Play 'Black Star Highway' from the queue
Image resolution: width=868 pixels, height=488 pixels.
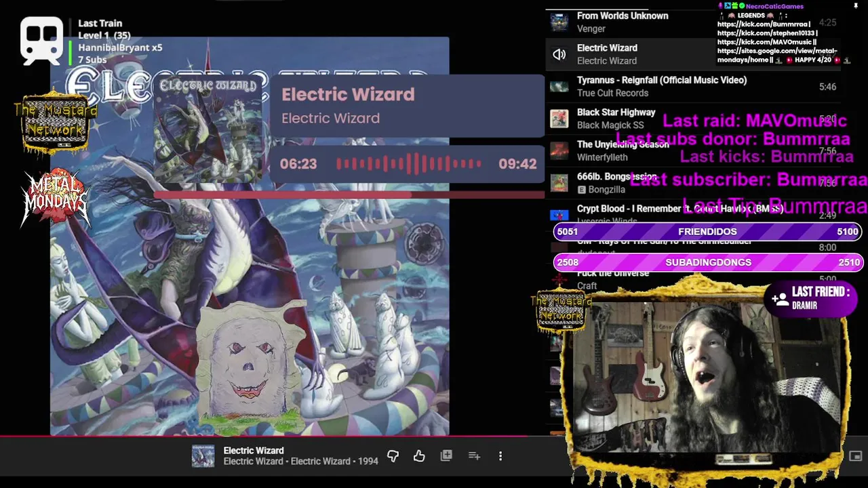point(616,113)
